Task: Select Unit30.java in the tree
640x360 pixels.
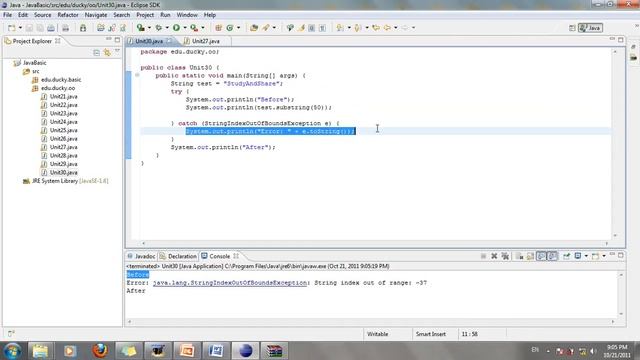Action: coord(63,173)
